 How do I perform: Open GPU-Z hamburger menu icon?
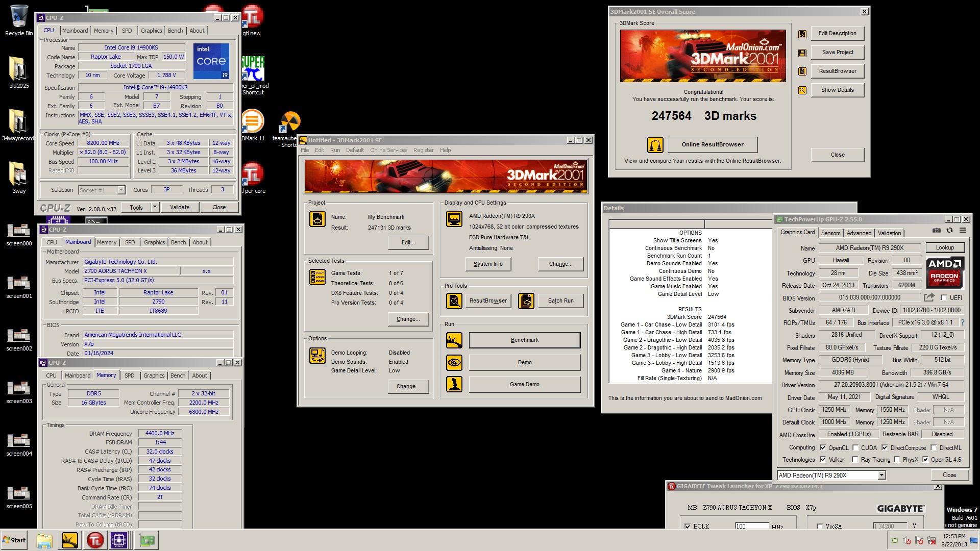coord(963,231)
